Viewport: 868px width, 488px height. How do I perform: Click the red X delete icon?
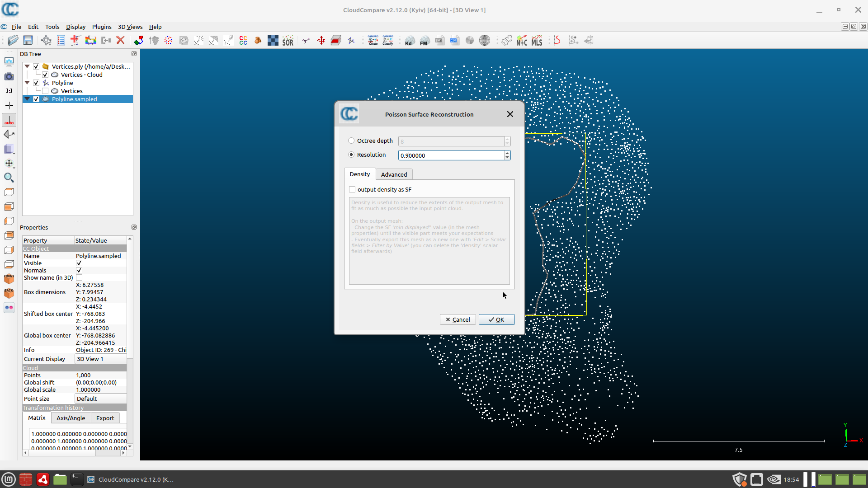120,40
